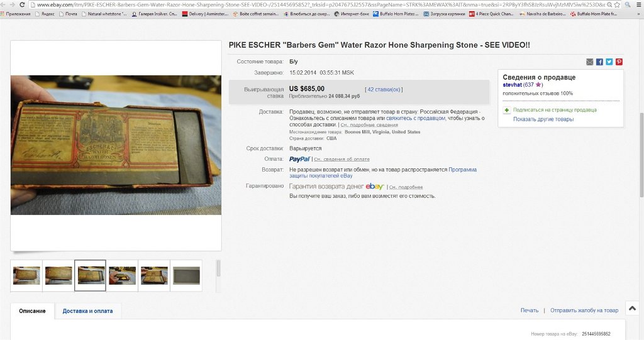This screenshot has height=340, width=644.
Task: Open the Описание tab
Action: tap(32, 311)
